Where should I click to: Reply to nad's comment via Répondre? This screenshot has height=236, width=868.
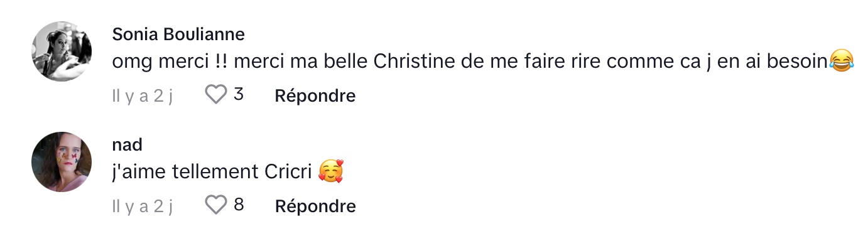315,205
